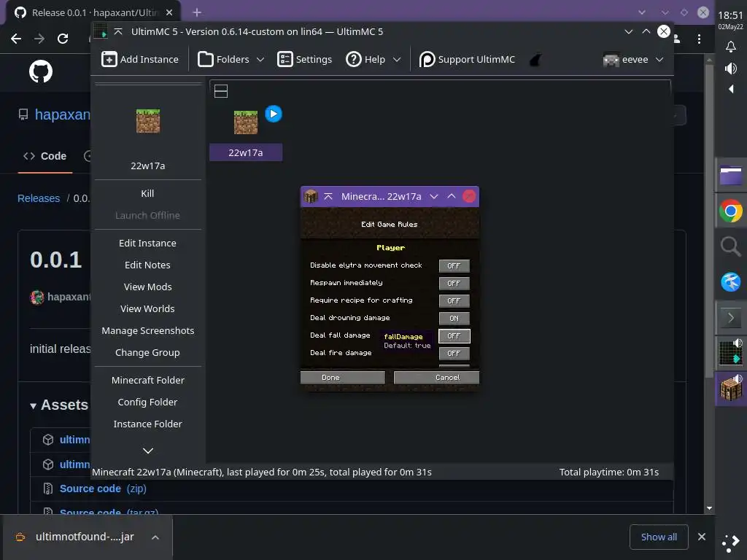
Task: Open Instance Folder from sidebar
Action: pos(147,424)
